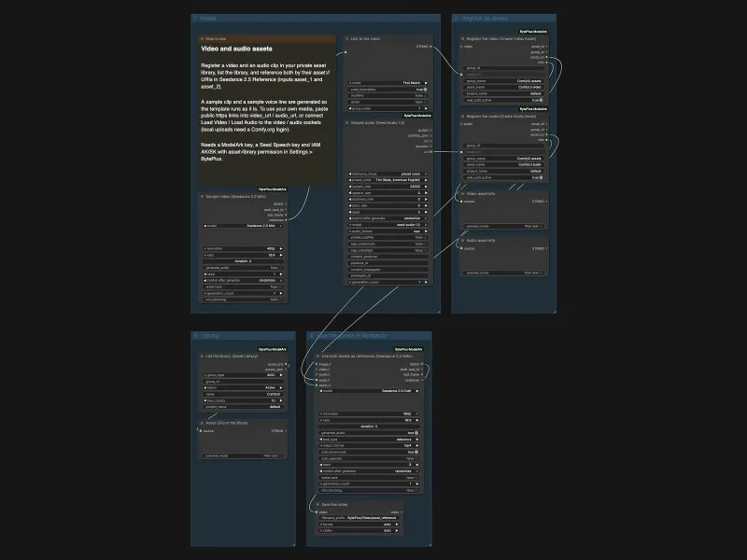This screenshot has width=747, height=560.
Task: Open the reference_mode preset voice dropdown
Action: [388, 174]
